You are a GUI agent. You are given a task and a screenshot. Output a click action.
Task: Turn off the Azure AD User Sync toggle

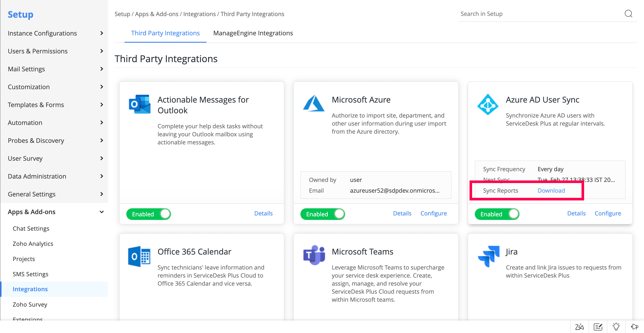pyautogui.click(x=497, y=214)
